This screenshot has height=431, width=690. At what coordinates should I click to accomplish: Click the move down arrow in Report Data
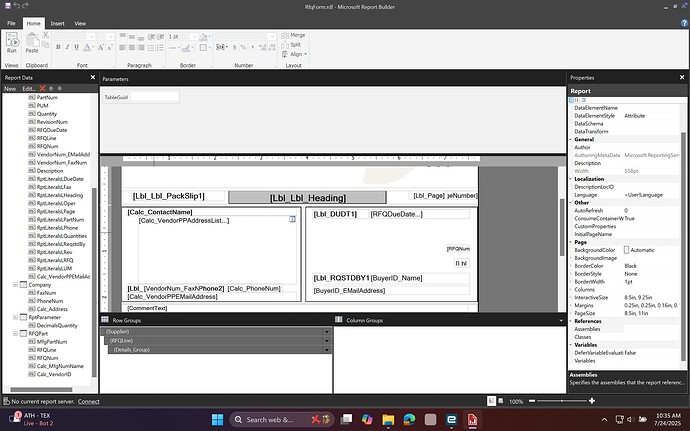60,88
